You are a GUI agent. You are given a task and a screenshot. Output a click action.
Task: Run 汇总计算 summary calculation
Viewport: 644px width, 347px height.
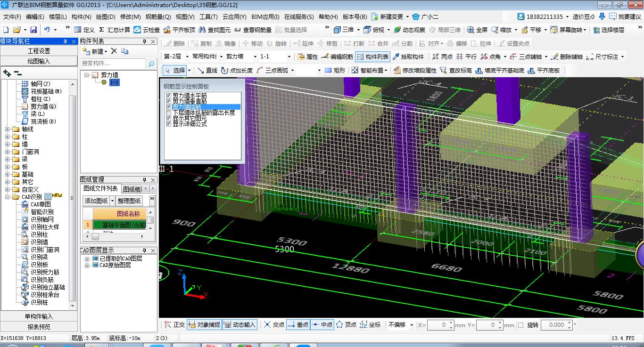[x=114, y=30]
